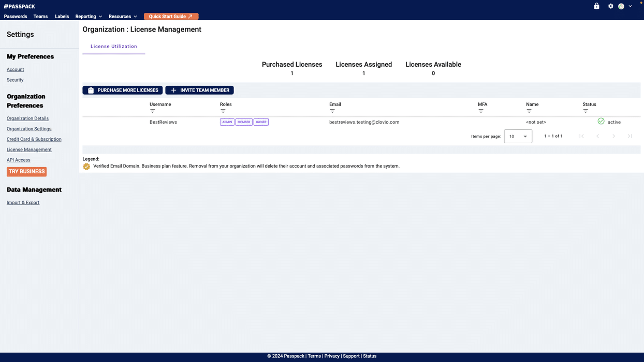Click Purchase More Licenses button
Image resolution: width=644 pixels, height=362 pixels.
[x=123, y=90]
